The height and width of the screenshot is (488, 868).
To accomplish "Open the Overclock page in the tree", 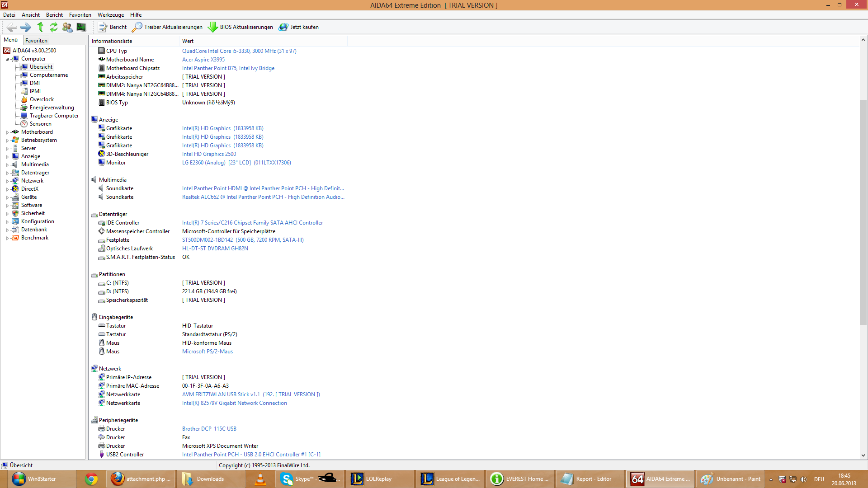I will [x=42, y=99].
